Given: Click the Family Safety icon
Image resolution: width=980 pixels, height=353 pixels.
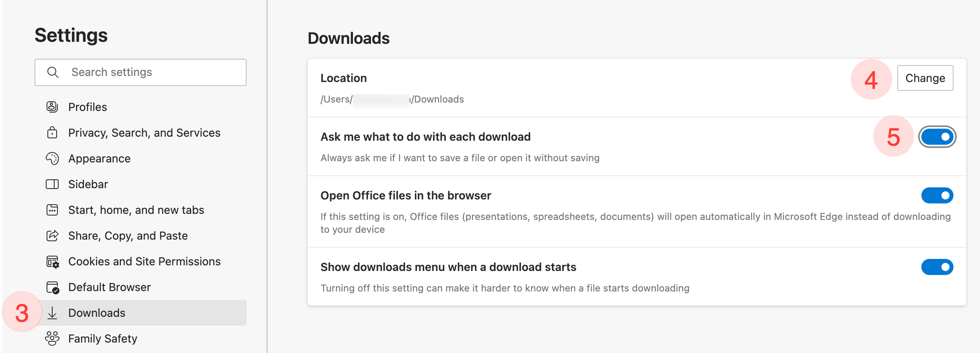Looking at the screenshot, I should click(x=52, y=339).
